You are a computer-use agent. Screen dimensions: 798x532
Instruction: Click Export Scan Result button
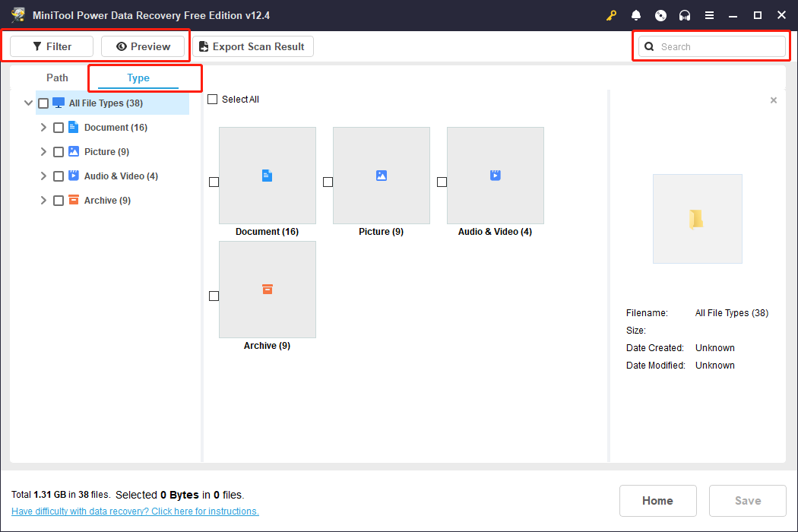coord(253,46)
